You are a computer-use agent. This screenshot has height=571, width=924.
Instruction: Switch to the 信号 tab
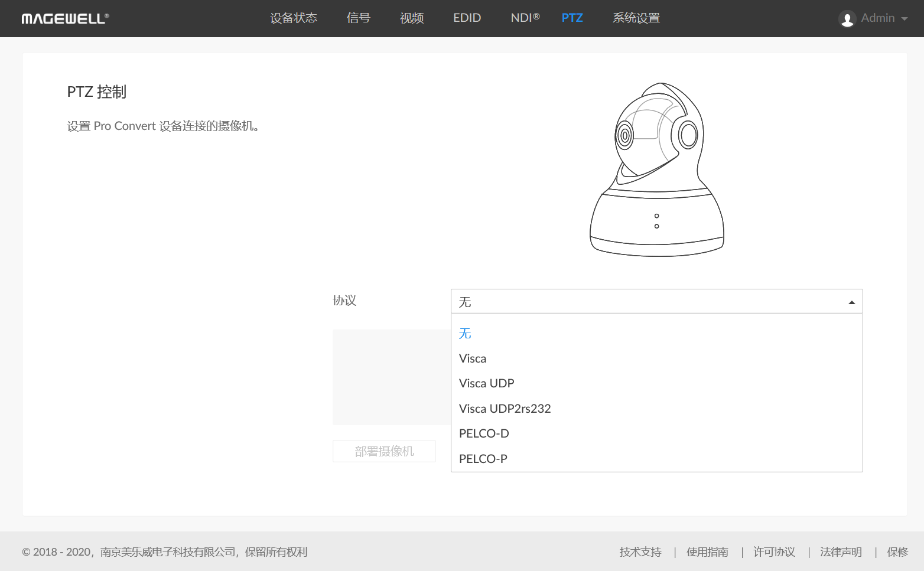359,18
